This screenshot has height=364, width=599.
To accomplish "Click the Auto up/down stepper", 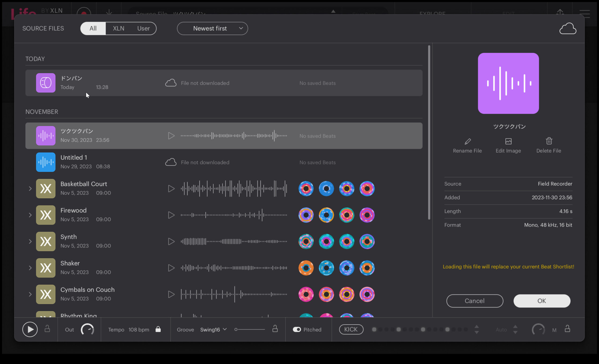I will click(515, 330).
